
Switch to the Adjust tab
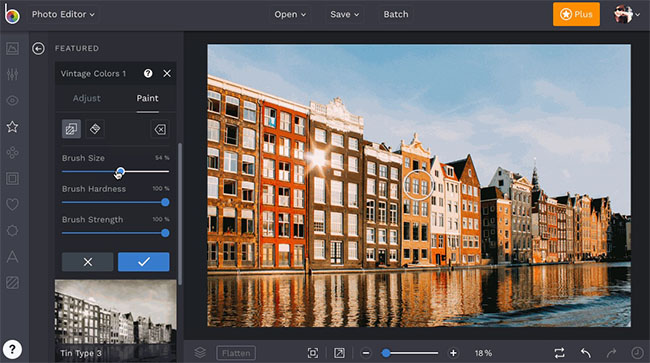coord(87,98)
